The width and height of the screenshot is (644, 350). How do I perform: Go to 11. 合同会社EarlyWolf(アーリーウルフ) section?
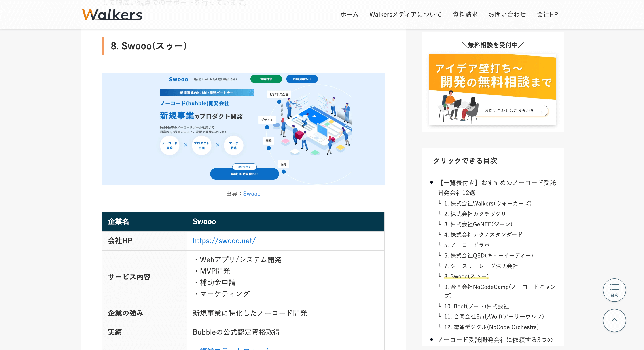pyautogui.click(x=494, y=316)
